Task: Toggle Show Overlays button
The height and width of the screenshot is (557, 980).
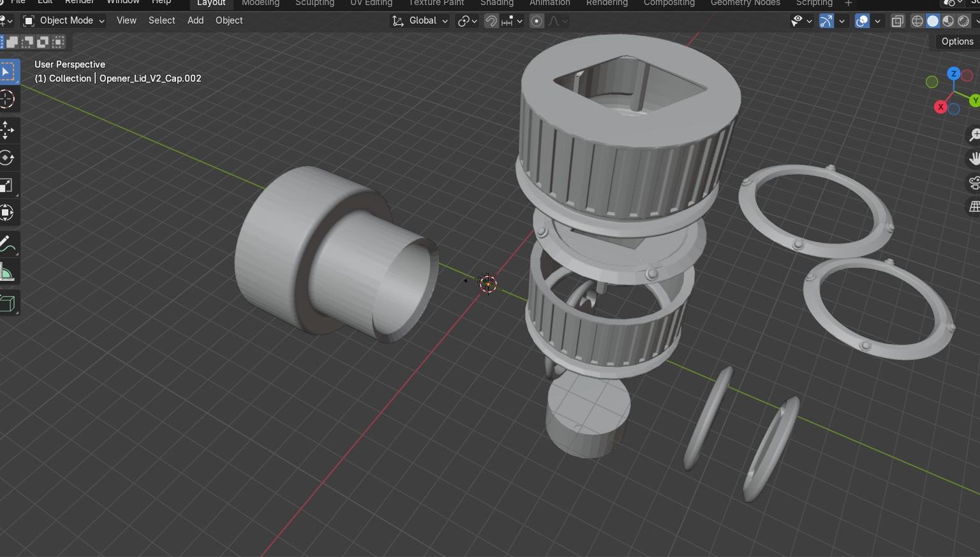Action: [x=862, y=21]
